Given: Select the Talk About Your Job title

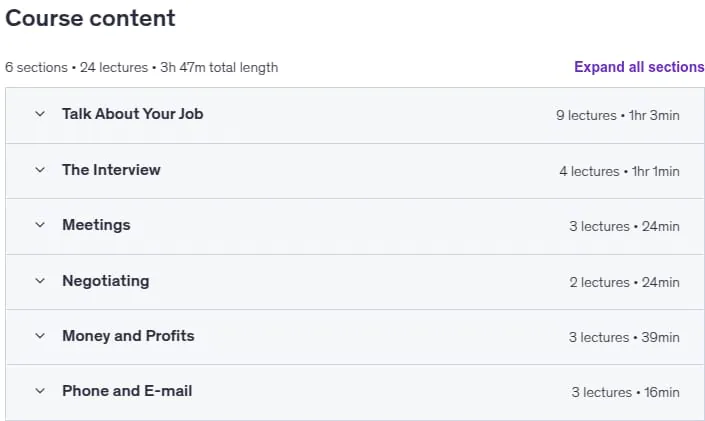Looking at the screenshot, I should (x=133, y=114).
